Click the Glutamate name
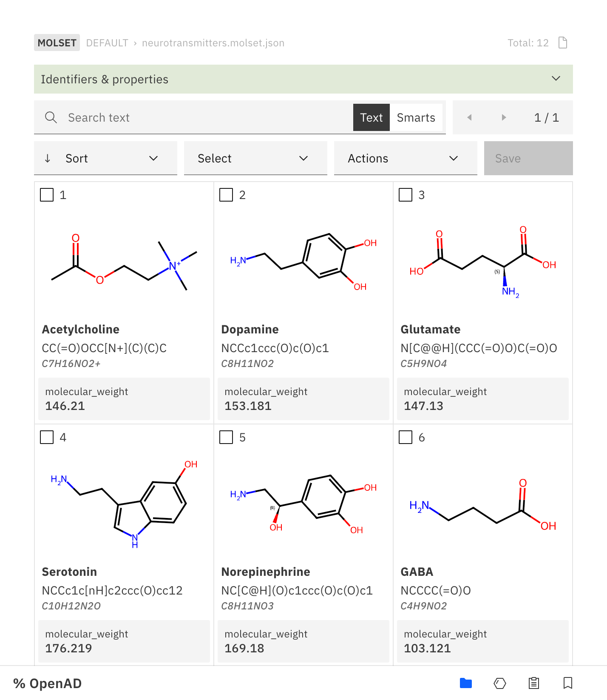Image resolution: width=607 pixels, height=700 pixels. [x=431, y=329]
